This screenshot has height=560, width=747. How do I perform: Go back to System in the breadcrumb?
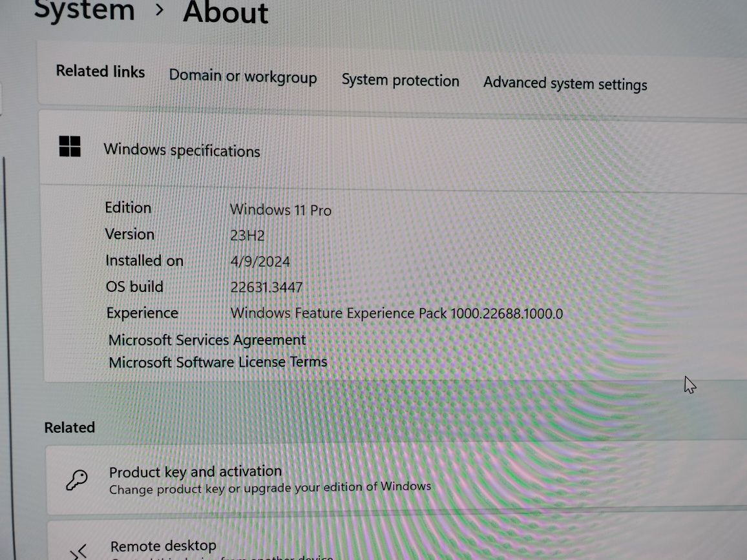coord(85,10)
